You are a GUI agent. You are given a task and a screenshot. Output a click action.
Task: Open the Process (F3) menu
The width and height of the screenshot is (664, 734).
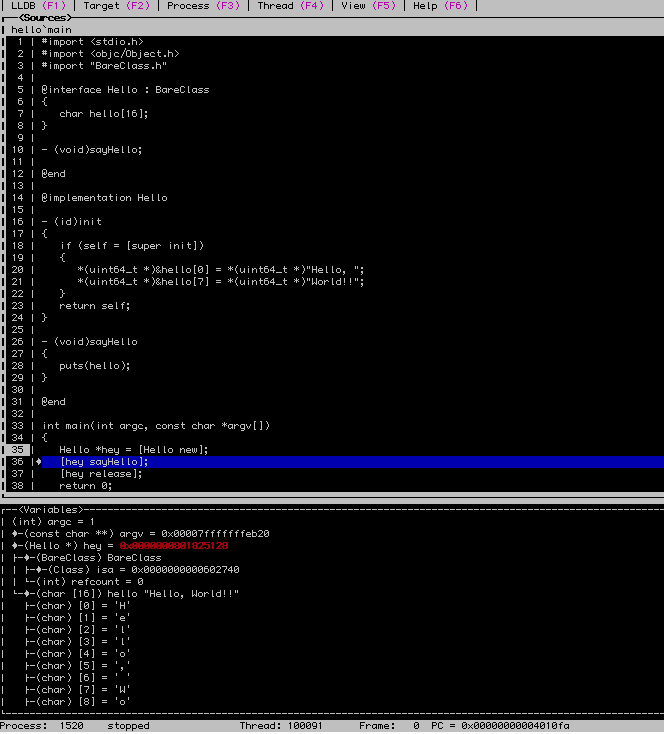click(x=202, y=6)
